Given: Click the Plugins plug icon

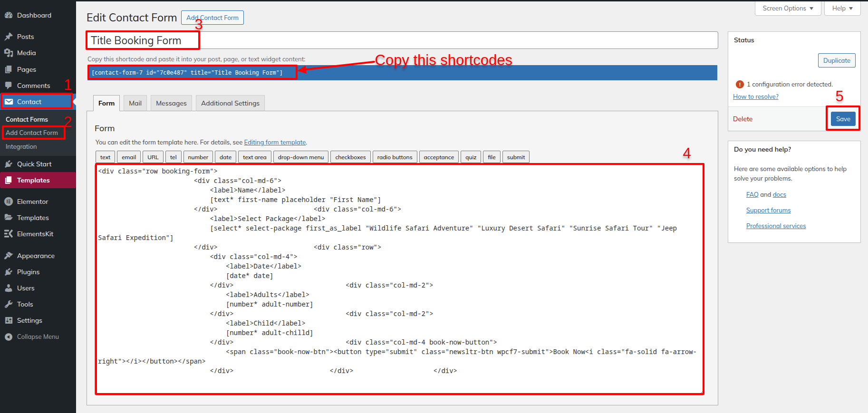Looking at the screenshot, I should click(9, 272).
